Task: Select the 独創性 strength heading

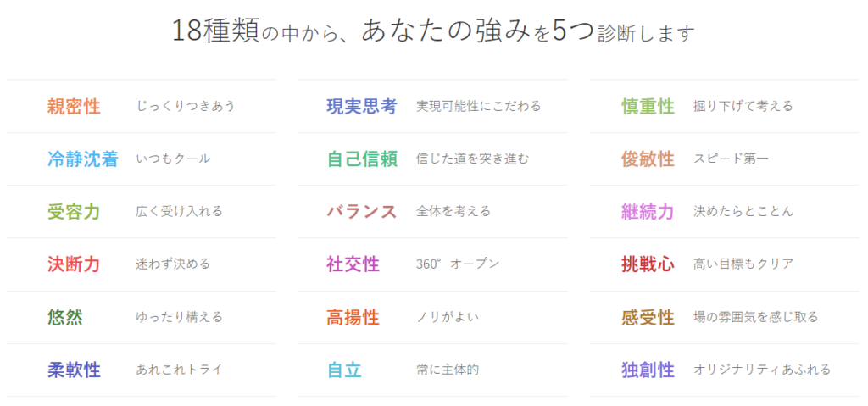Action: (648, 370)
